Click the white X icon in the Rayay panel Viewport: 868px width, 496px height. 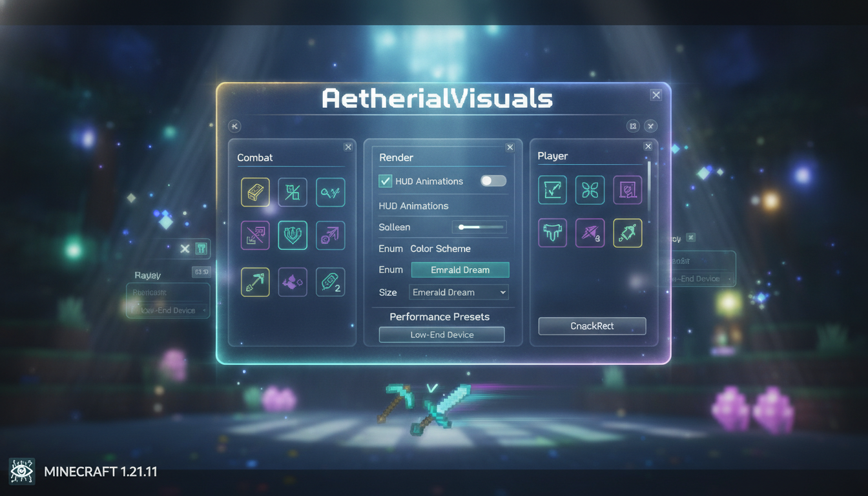click(x=185, y=249)
